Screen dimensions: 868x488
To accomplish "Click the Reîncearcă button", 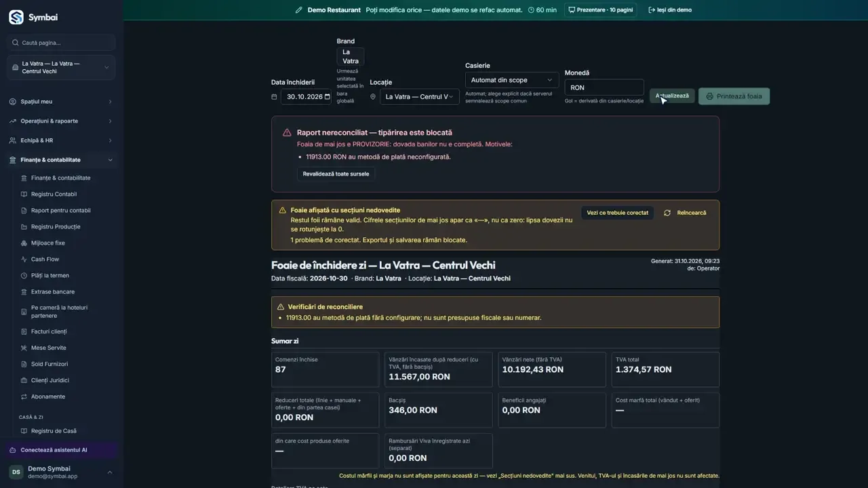I will click(x=685, y=213).
